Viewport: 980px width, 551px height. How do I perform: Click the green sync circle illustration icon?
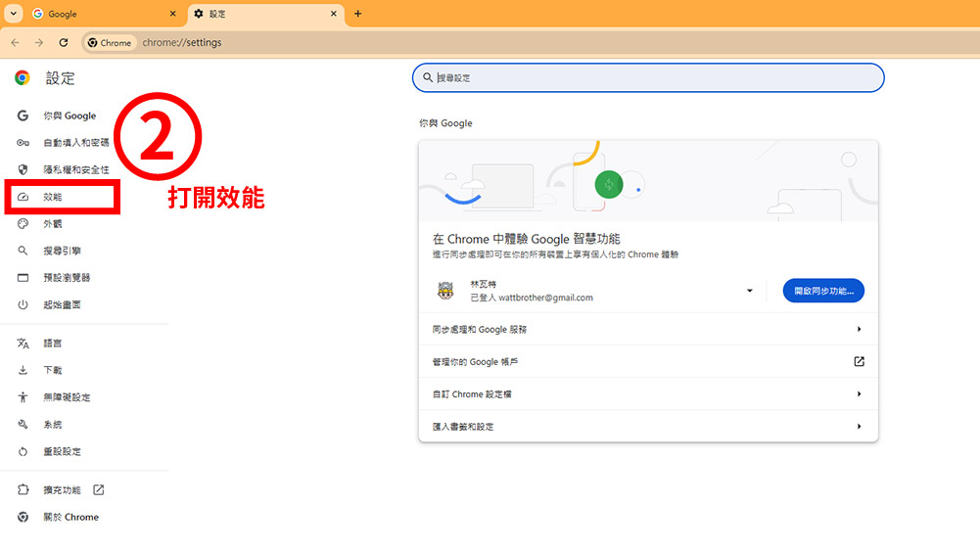coord(609,185)
